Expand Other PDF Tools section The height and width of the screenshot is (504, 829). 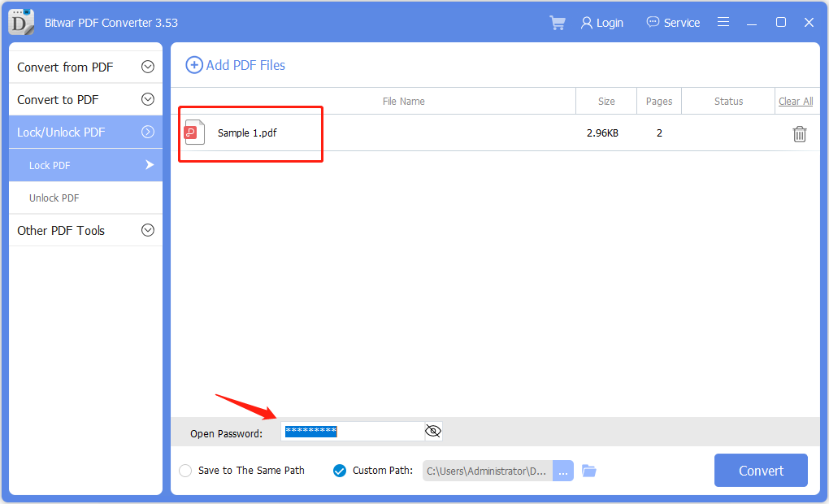coord(148,230)
